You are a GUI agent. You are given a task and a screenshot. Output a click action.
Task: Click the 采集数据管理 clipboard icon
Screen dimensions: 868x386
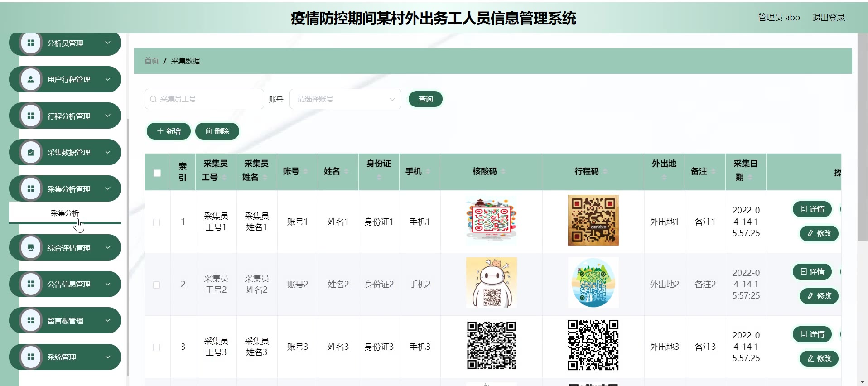31,152
